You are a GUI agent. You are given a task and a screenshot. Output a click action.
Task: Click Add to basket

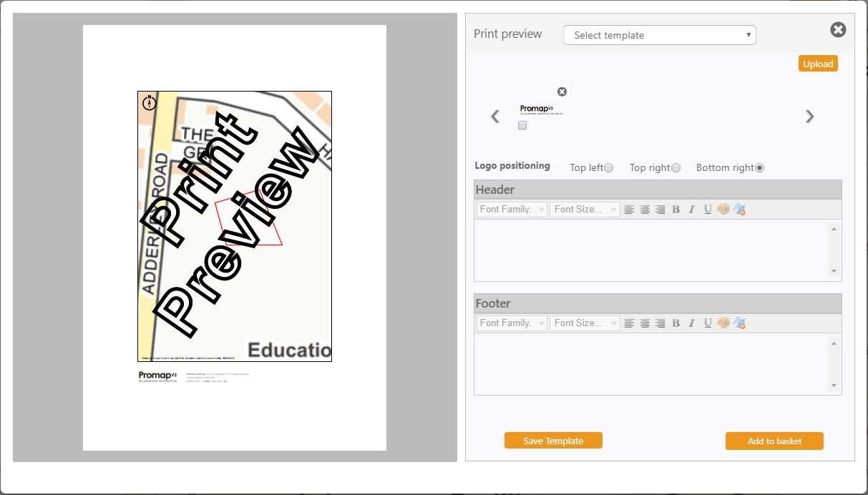[774, 441]
